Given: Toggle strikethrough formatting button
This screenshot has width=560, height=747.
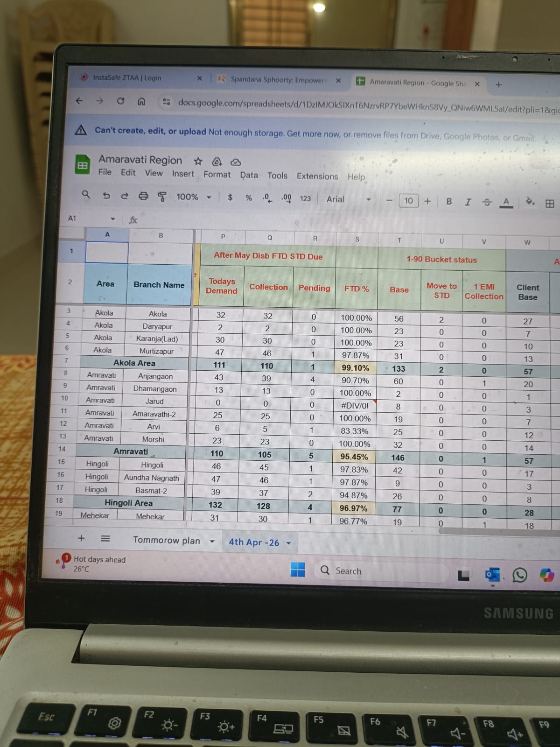Looking at the screenshot, I should click(486, 202).
